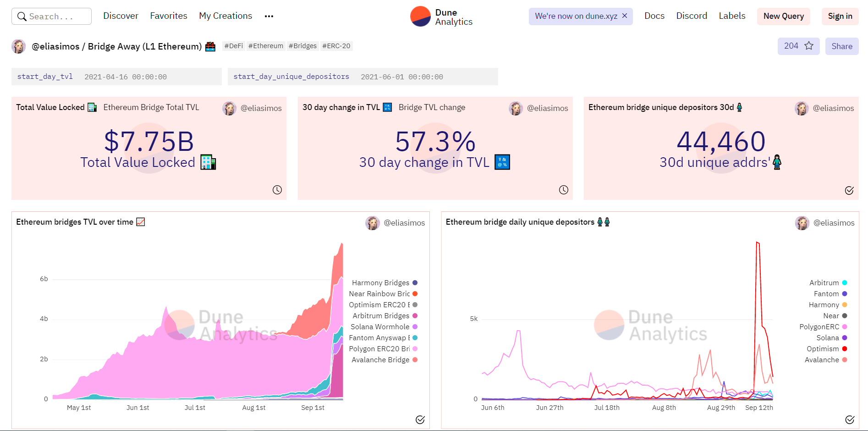Edit the start_day_unique_depositors parameter field

[363, 77]
